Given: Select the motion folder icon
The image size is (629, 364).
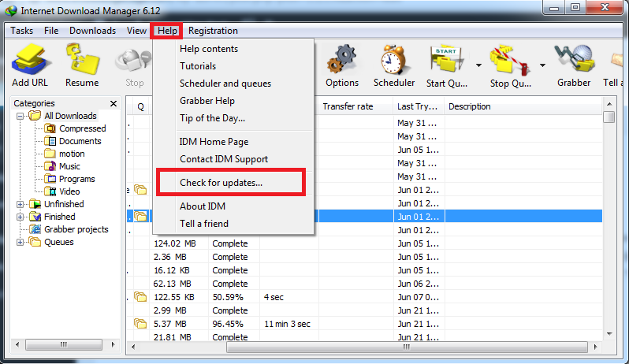Looking at the screenshot, I should coord(50,153).
